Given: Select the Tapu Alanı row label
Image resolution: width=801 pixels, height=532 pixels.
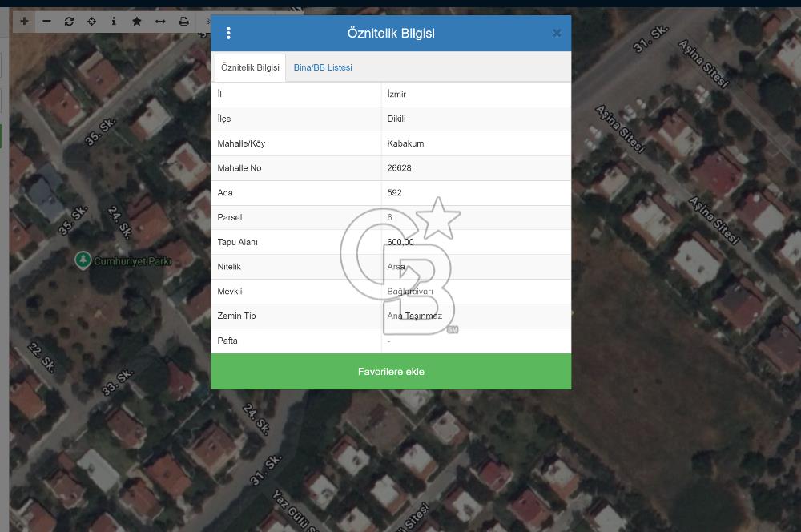Looking at the screenshot, I should click(x=238, y=242).
